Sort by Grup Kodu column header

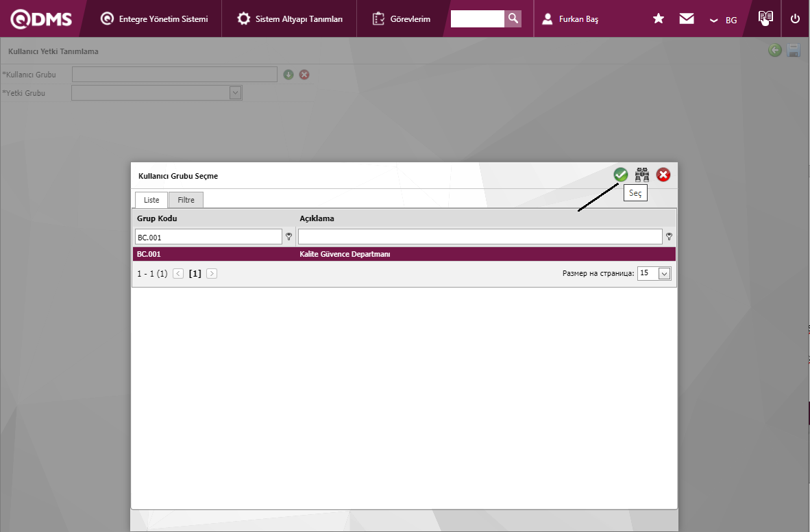pos(157,218)
